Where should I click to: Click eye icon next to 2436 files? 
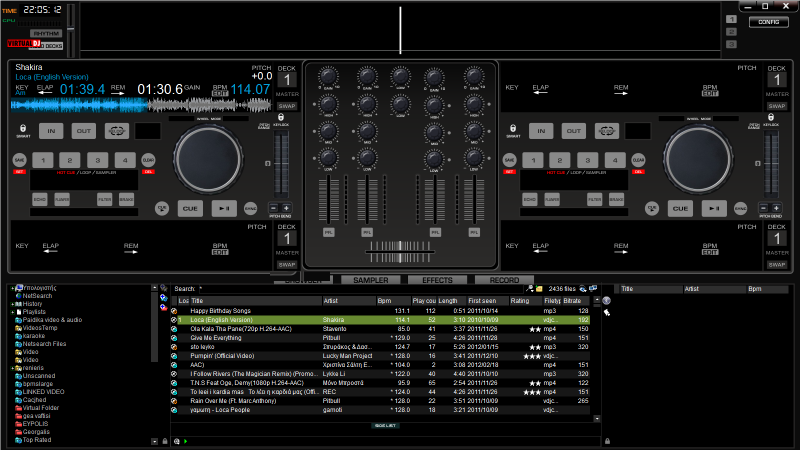coord(583,289)
